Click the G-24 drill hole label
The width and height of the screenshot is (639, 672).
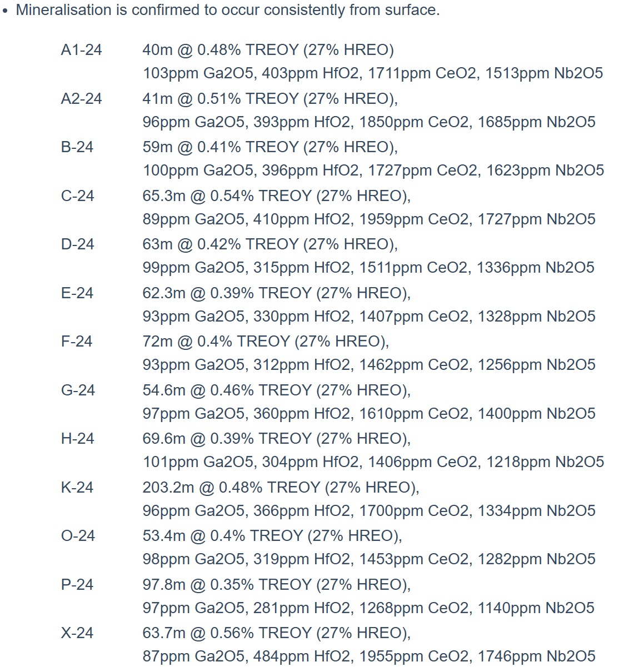pos(78,390)
